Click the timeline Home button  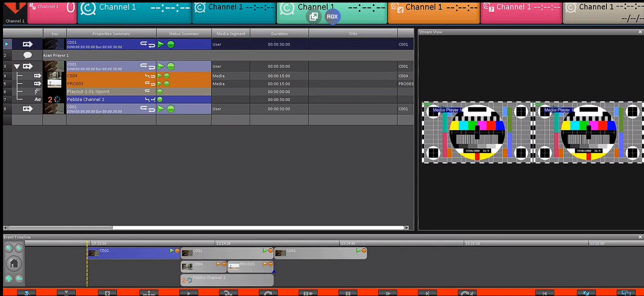(14, 263)
